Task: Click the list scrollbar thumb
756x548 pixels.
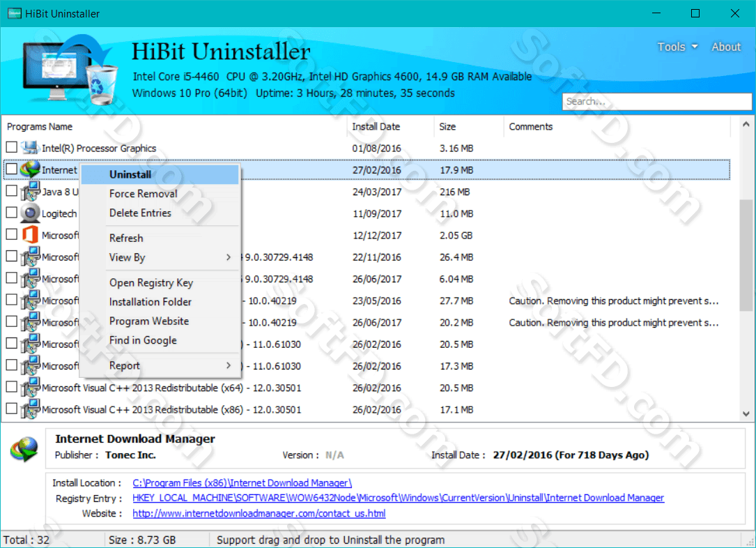Action: click(746, 256)
